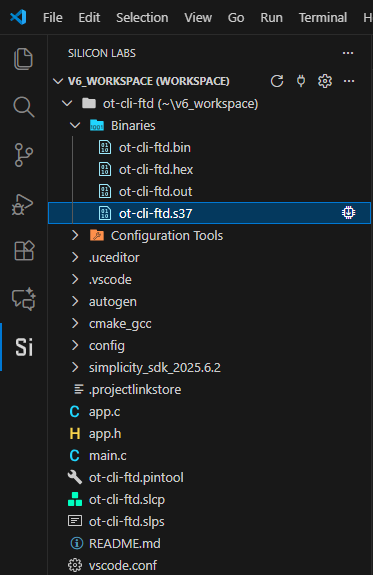Click the info icon of README.md
The width and height of the screenshot is (373, 575).
coord(76,543)
